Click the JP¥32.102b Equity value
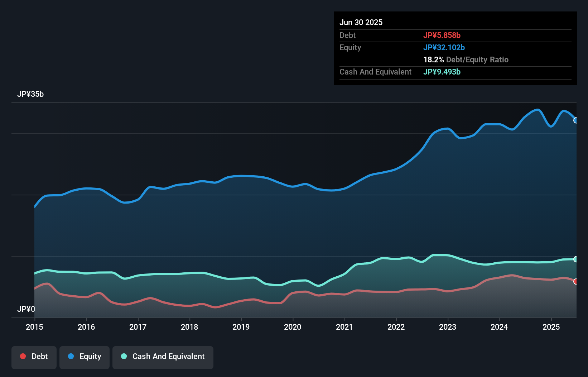 [444, 47]
